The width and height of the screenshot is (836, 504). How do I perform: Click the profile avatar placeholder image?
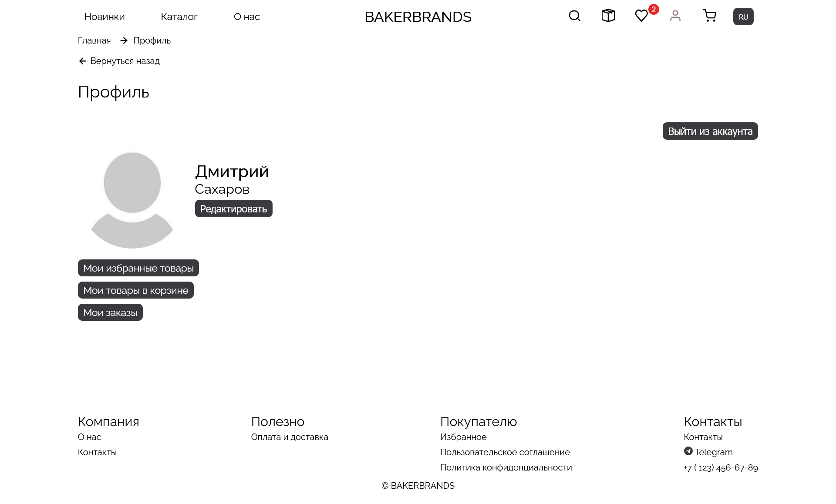click(x=132, y=200)
